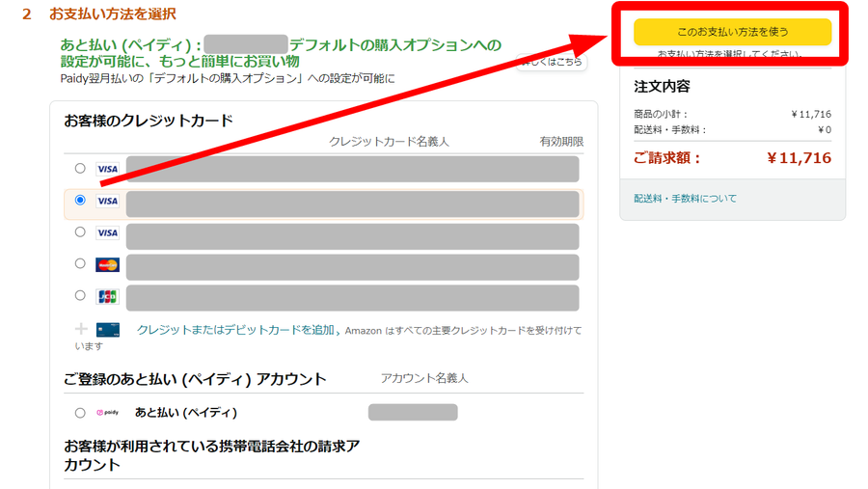Click the 商品の小計 label
The image size is (868, 489).
click(x=661, y=114)
